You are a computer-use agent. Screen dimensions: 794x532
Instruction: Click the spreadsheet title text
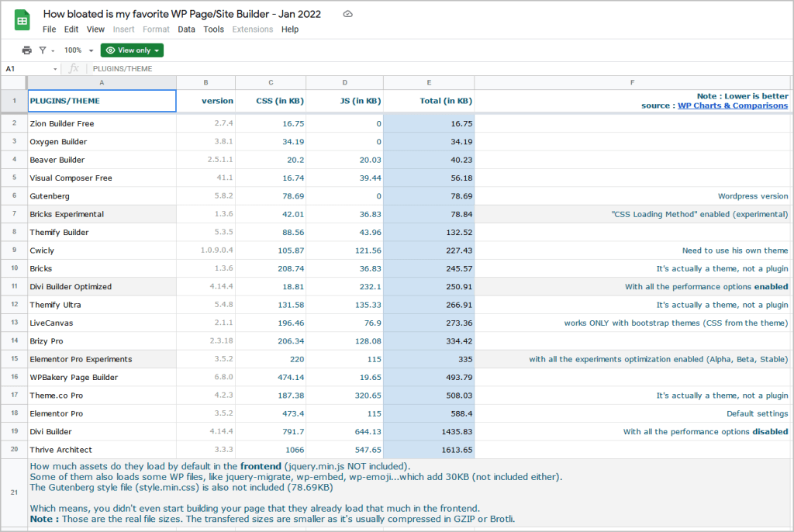pyautogui.click(x=181, y=14)
